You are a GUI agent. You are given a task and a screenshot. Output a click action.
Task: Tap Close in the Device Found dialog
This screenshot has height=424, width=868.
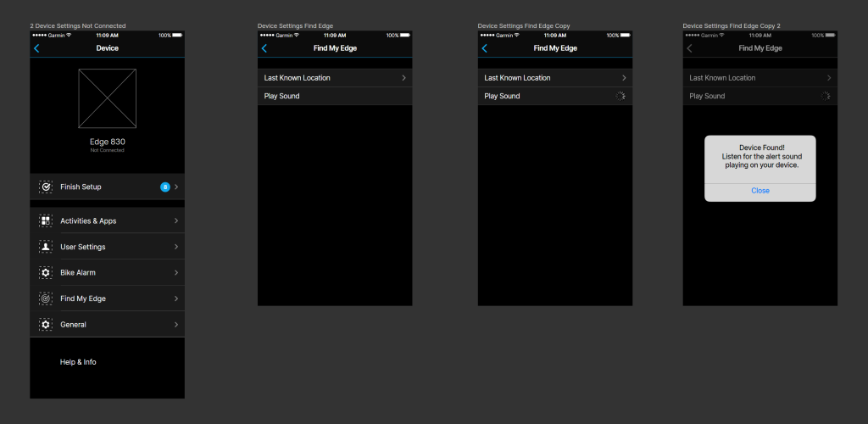coord(760,191)
